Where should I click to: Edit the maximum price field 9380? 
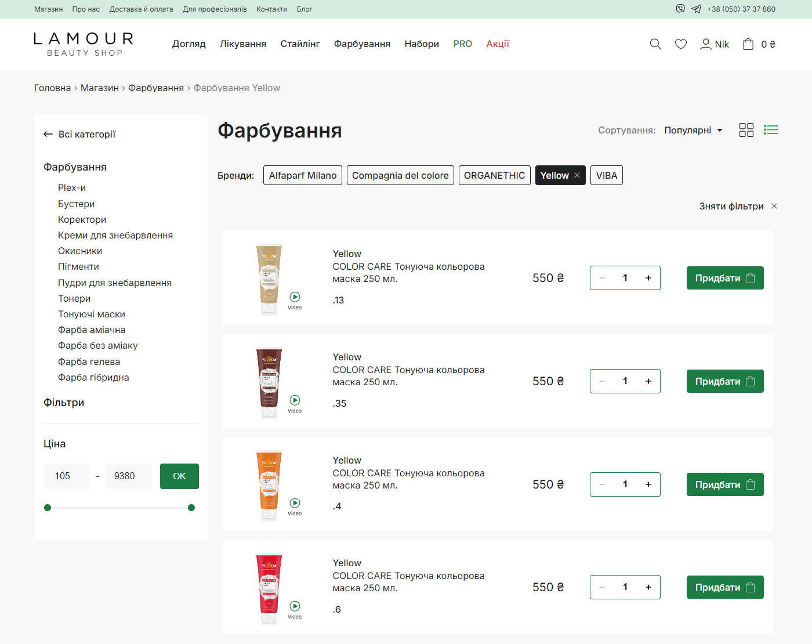[x=129, y=476]
